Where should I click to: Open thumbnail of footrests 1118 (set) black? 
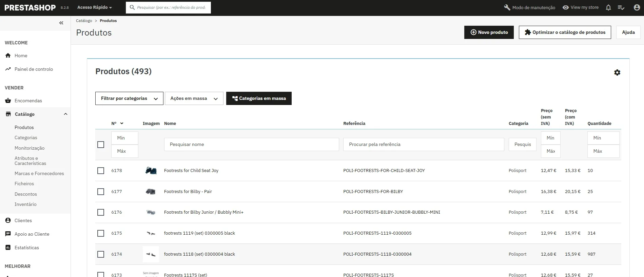(x=151, y=254)
